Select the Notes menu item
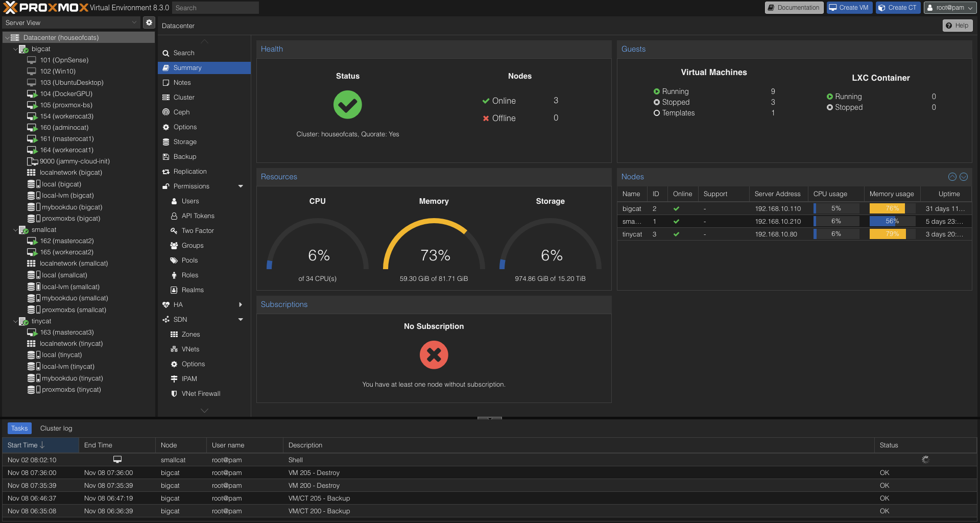Screen dimensions: 980x523 tap(182, 82)
